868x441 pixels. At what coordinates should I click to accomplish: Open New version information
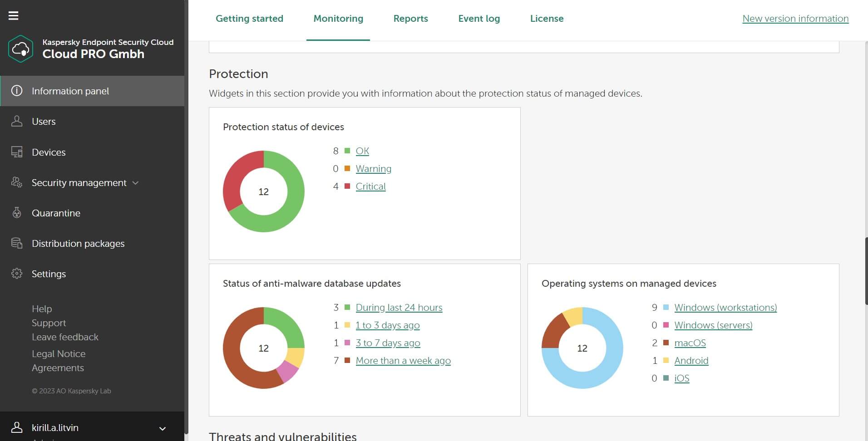[x=795, y=18]
